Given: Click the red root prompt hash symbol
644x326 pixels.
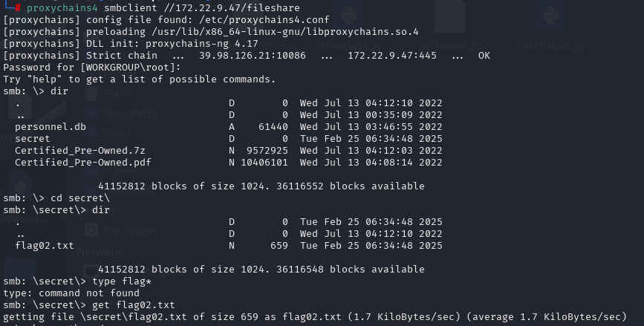Looking at the screenshot, I should coord(18,7).
